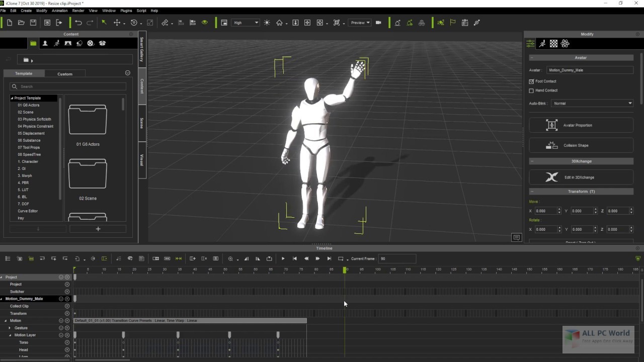644x362 pixels.
Task: Open the Auto-Blink Normal dropdown
Action: click(x=592, y=103)
